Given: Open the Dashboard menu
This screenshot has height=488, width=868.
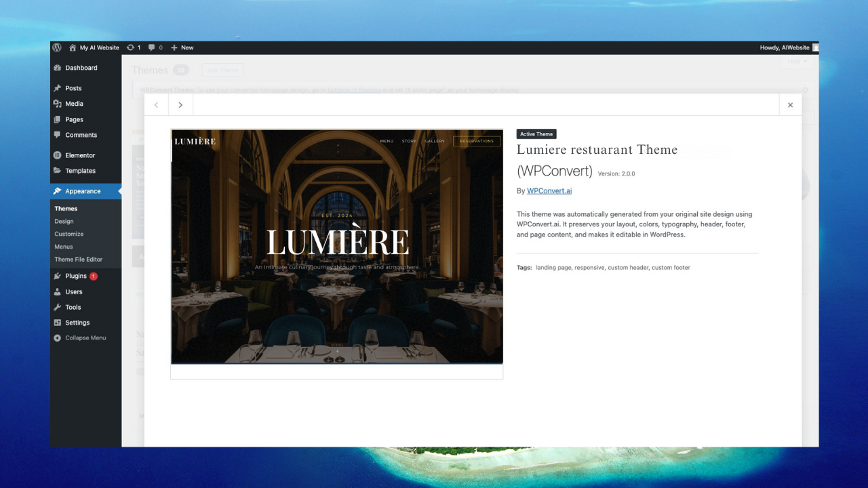Looking at the screenshot, I should [x=85, y=68].
